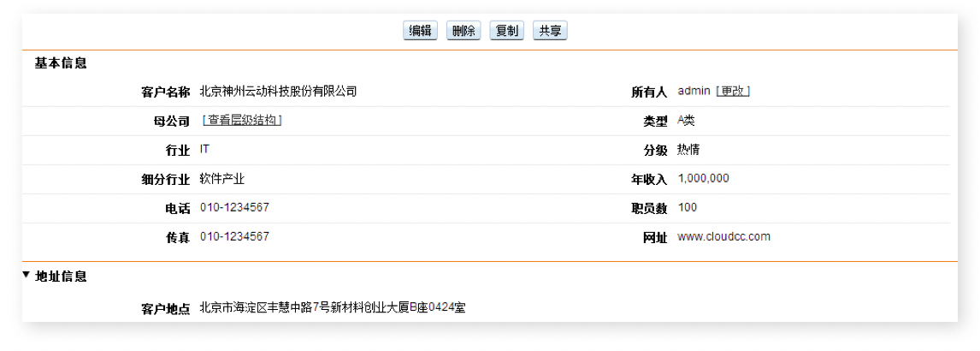Click the 共享 button
The width and height of the screenshot is (980, 351).
pyautogui.click(x=550, y=31)
